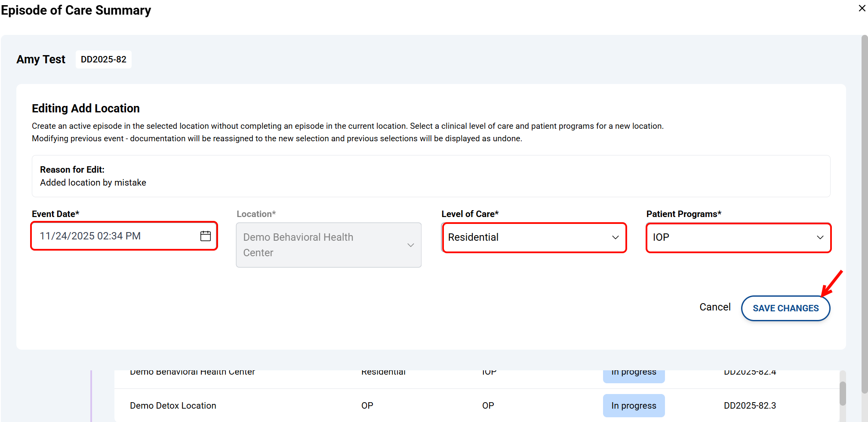
Task: Cancel editing the location
Action: (714, 307)
